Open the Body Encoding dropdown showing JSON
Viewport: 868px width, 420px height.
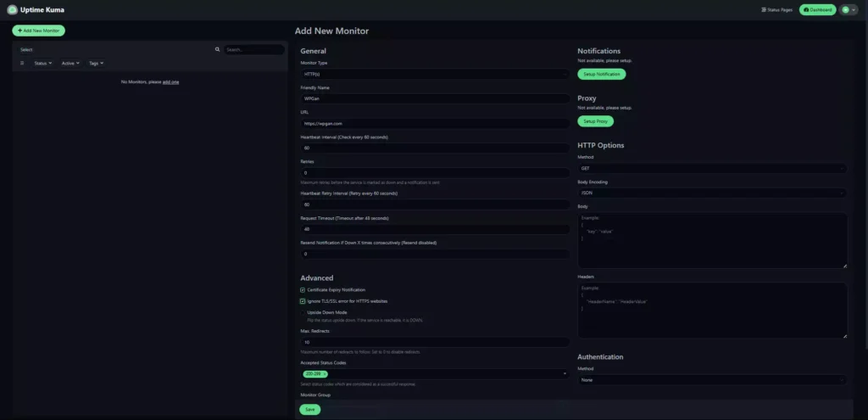712,193
